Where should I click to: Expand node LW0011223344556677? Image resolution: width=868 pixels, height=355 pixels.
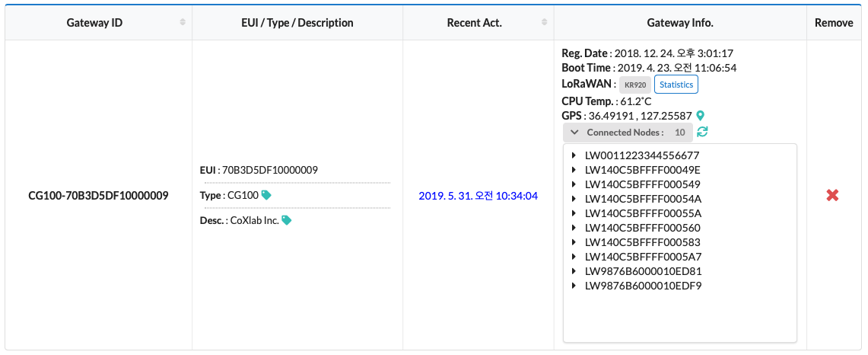574,155
